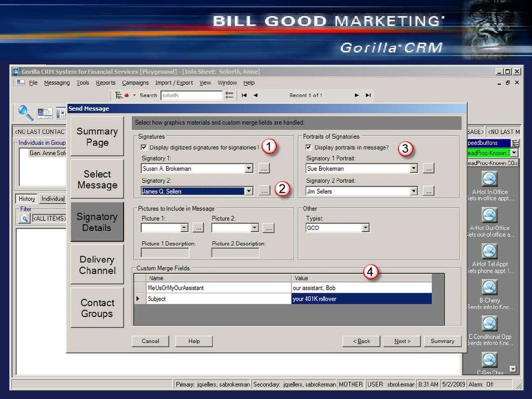This screenshot has width=532, height=399.
Task: Click the menu bar system icon left of File
Action: 21,83
